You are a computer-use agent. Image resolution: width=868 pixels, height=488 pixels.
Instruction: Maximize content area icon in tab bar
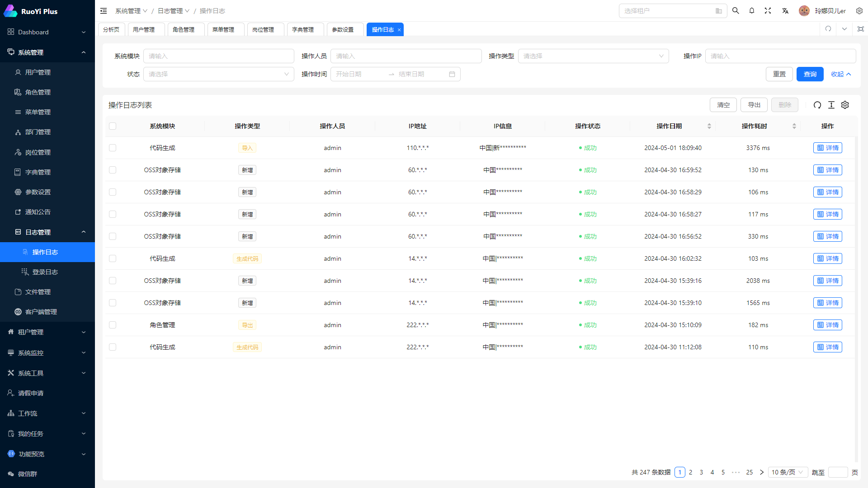861,29
